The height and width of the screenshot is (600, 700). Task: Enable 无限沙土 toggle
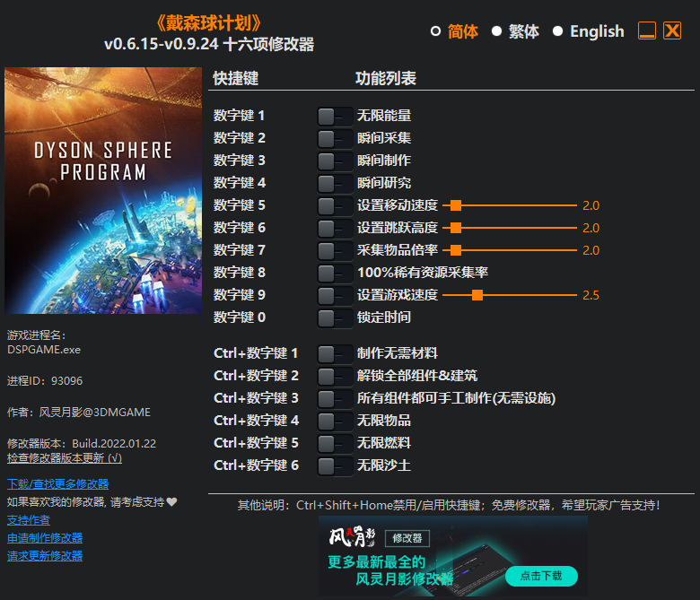coord(335,466)
